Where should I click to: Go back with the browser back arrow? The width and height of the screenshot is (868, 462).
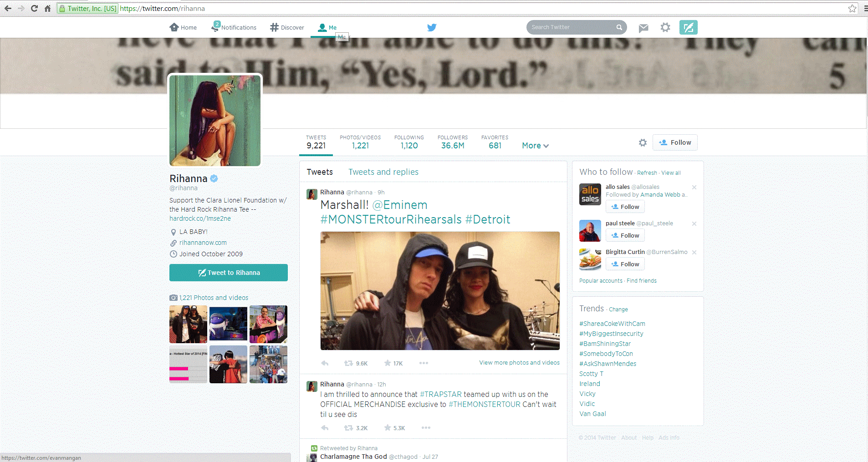tap(8, 8)
